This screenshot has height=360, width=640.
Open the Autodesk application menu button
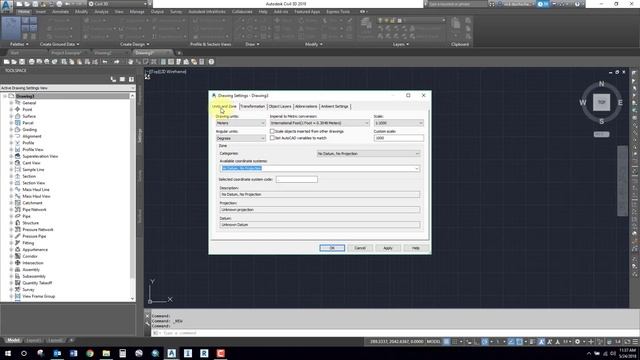(7, 7)
